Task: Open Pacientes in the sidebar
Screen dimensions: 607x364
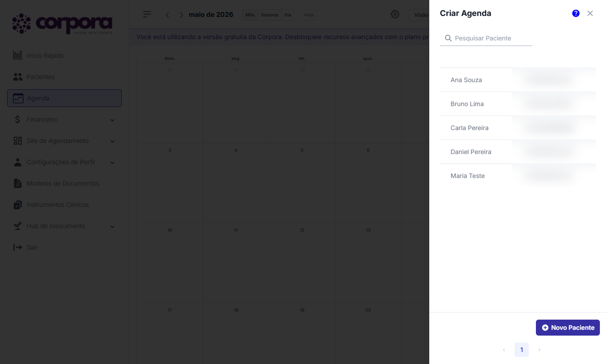Action: pyautogui.click(x=64, y=77)
